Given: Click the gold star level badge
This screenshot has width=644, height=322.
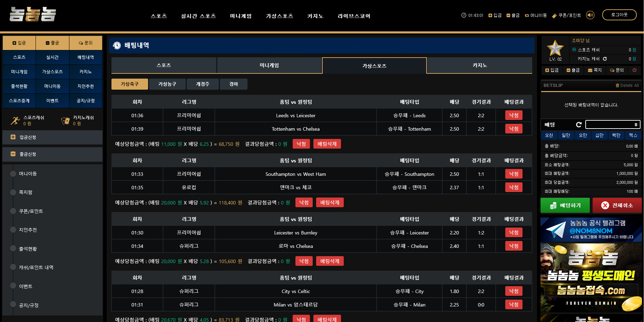Looking at the screenshot, I should click(555, 48).
